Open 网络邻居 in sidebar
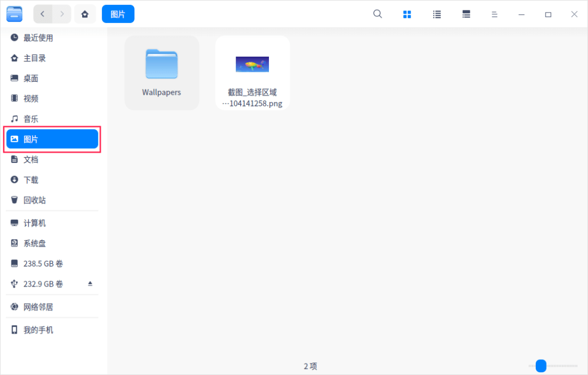The image size is (588, 375). coord(52,307)
